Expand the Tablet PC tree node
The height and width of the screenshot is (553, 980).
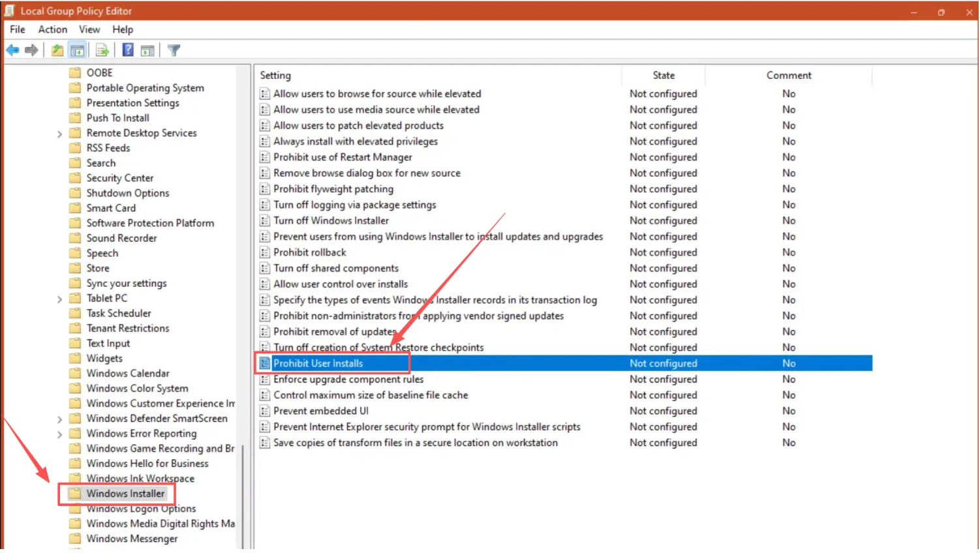pos(59,299)
